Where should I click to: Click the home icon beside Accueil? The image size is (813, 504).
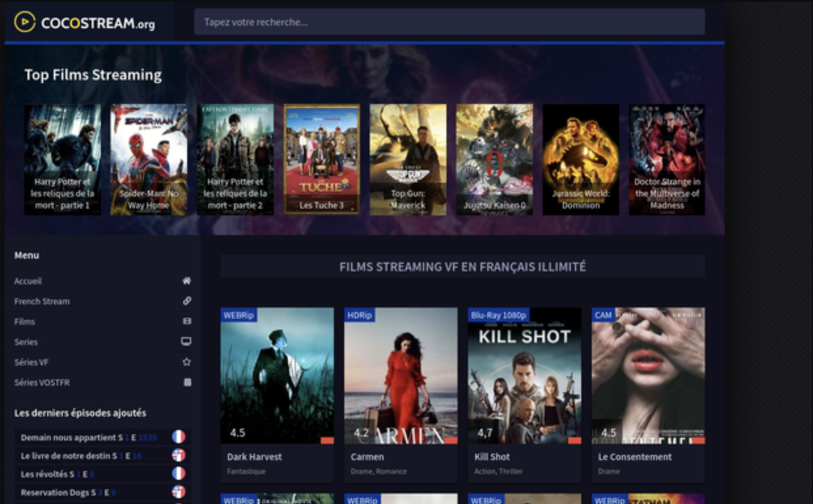(187, 281)
